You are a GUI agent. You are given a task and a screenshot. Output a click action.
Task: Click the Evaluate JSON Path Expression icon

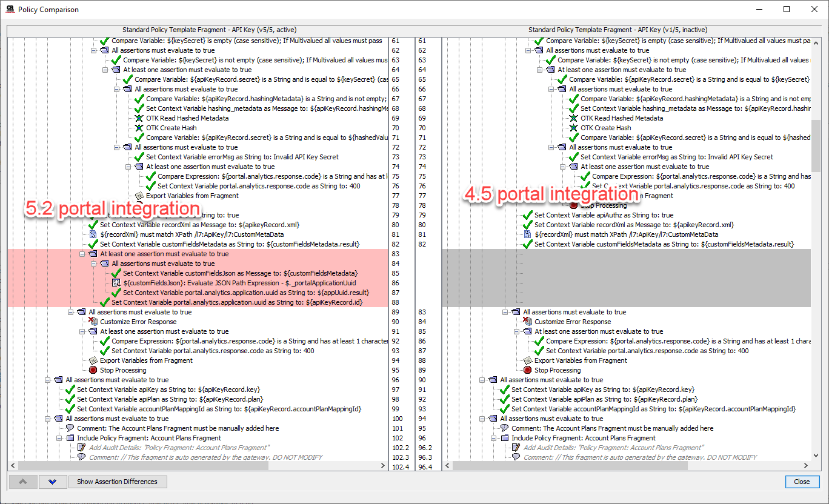pos(116,283)
